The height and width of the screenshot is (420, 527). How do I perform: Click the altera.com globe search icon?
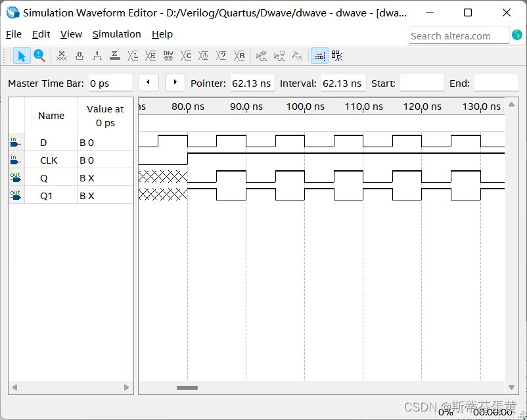[x=517, y=35]
